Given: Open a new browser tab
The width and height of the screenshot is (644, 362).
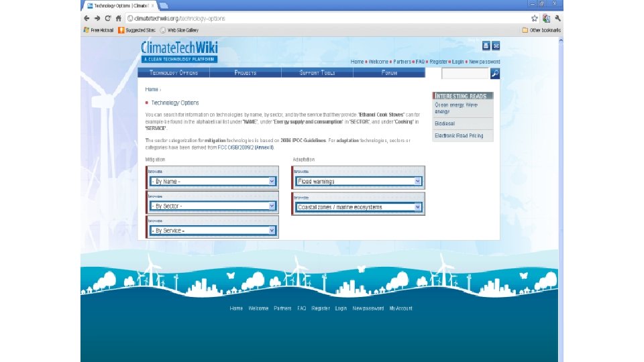Looking at the screenshot, I should click(164, 6).
